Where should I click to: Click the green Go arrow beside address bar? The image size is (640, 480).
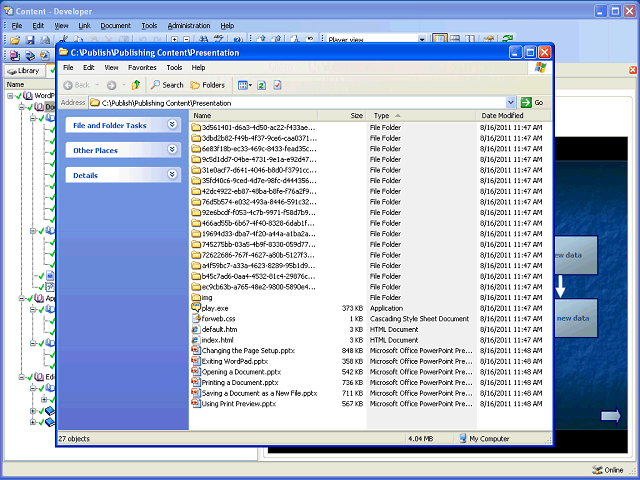526,102
